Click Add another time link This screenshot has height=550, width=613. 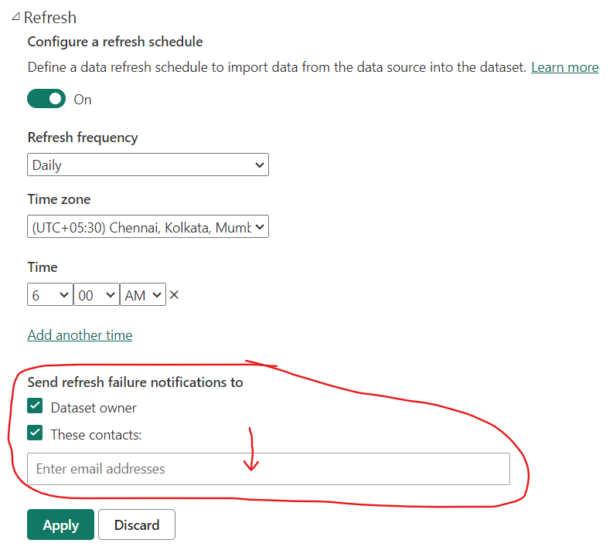(x=80, y=335)
